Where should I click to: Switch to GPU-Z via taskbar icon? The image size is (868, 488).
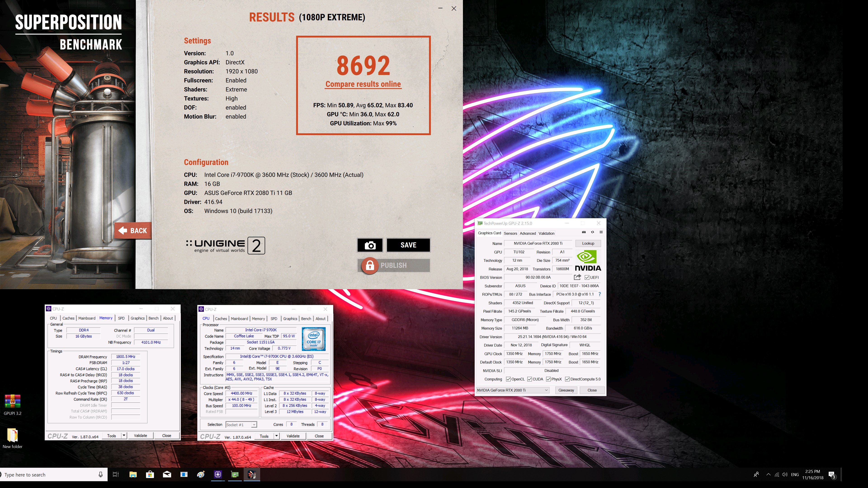tap(235, 474)
